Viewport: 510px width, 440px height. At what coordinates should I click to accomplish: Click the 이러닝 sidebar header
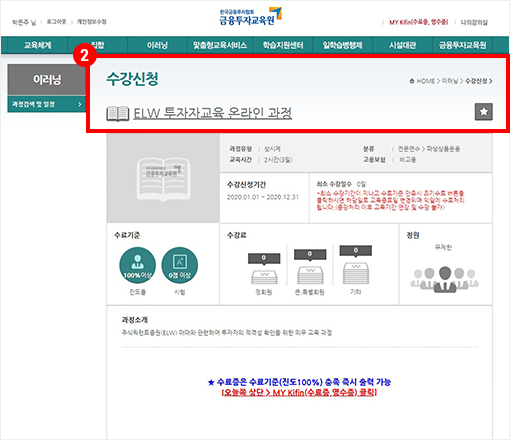(x=47, y=79)
